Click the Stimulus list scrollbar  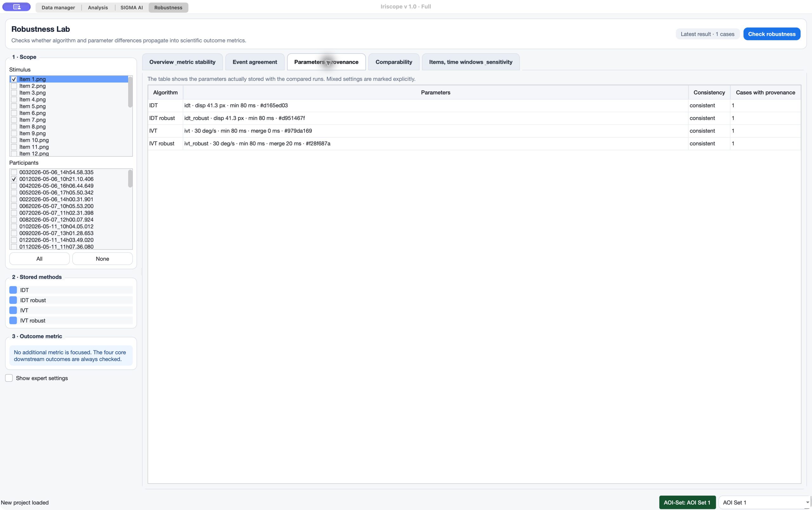point(130,92)
